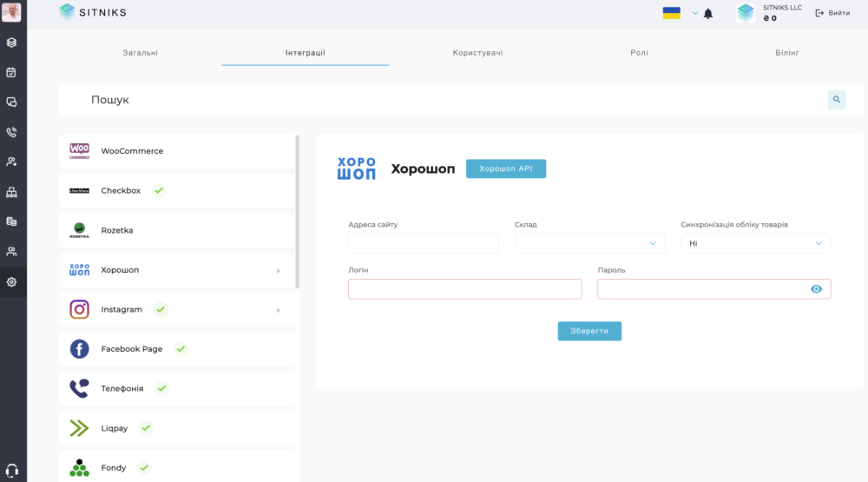Open the warehouse boxes icon in sidebar
The image size is (868, 482).
[x=11, y=192]
